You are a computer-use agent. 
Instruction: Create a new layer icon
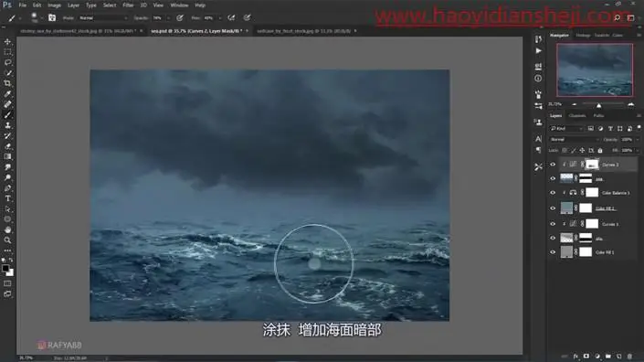click(618, 357)
